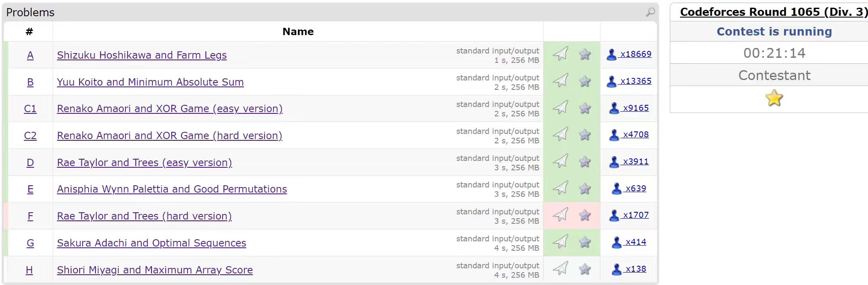Open Anisphia Wynn Palettia and Good Permutations
The width and height of the screenshot is (868, 285).
click(x=172, y=189)
